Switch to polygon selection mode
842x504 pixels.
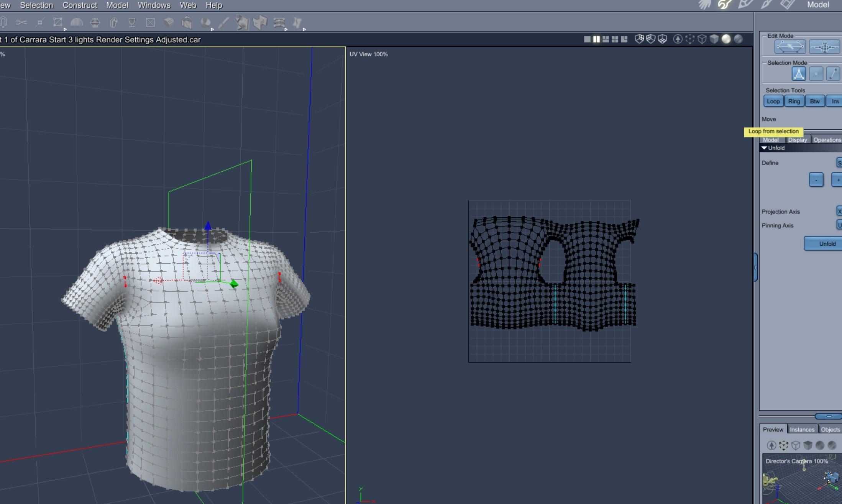(x=799, y=74)
